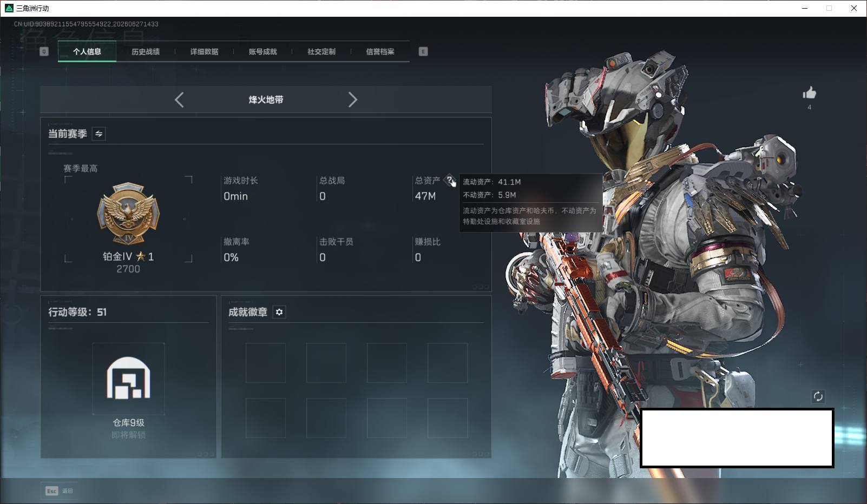This screenshot has width=867, height=504.
Task: Open the 历史战绩 tab
Action: pyautogui.click(x=146, y=51)
